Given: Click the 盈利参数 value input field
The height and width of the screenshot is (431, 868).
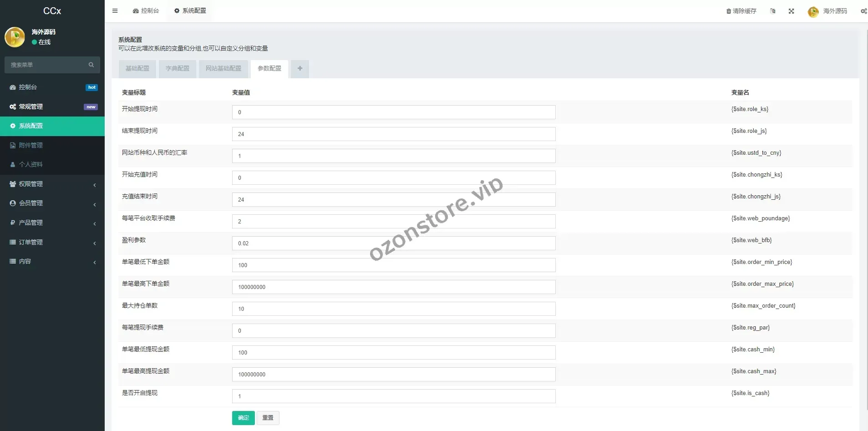Looking at the screenshot, I should click(393, 243).
